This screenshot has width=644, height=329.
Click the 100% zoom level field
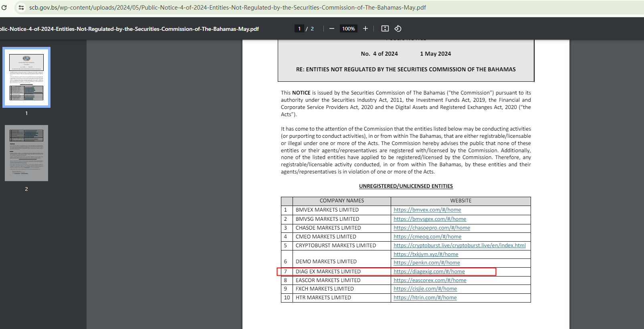[348, 28]
